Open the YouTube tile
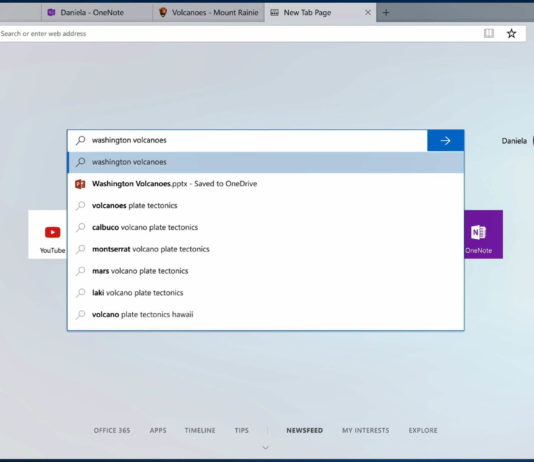This screenshot has width=534, height=462. (47, 235)
